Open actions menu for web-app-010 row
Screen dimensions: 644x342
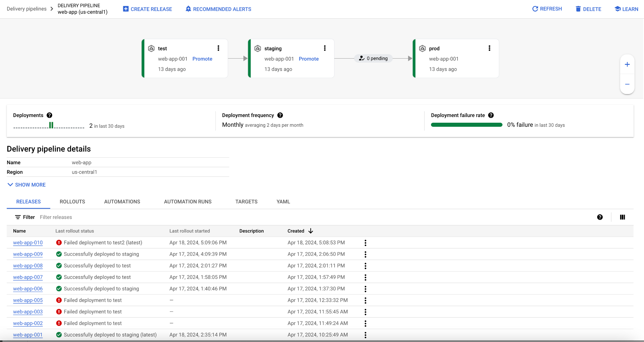[365, 243]
